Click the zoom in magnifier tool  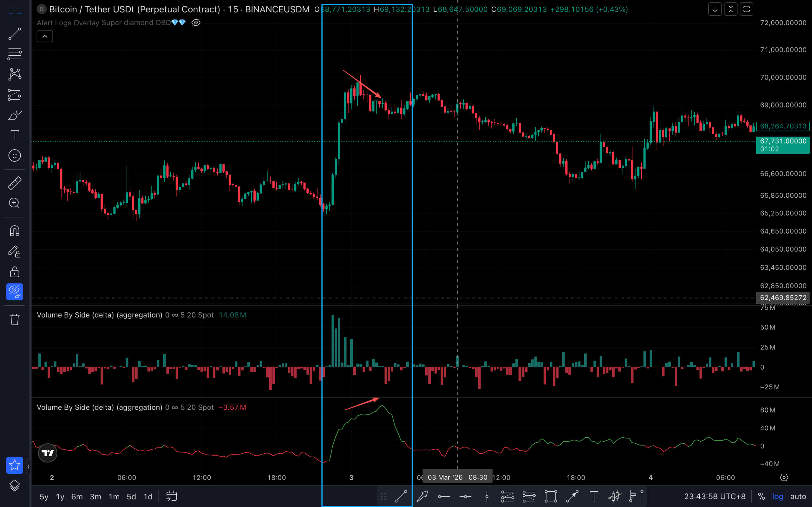tap(14, 203)
